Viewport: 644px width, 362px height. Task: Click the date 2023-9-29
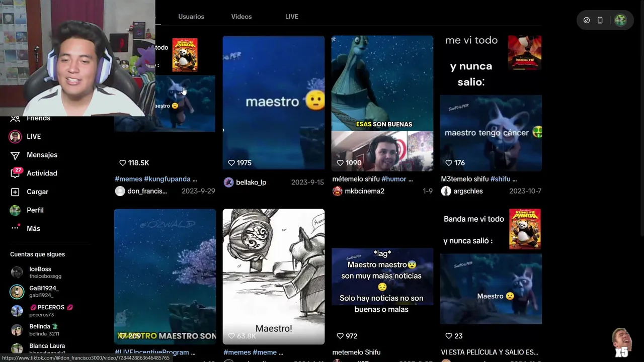[x=198, y=191]
